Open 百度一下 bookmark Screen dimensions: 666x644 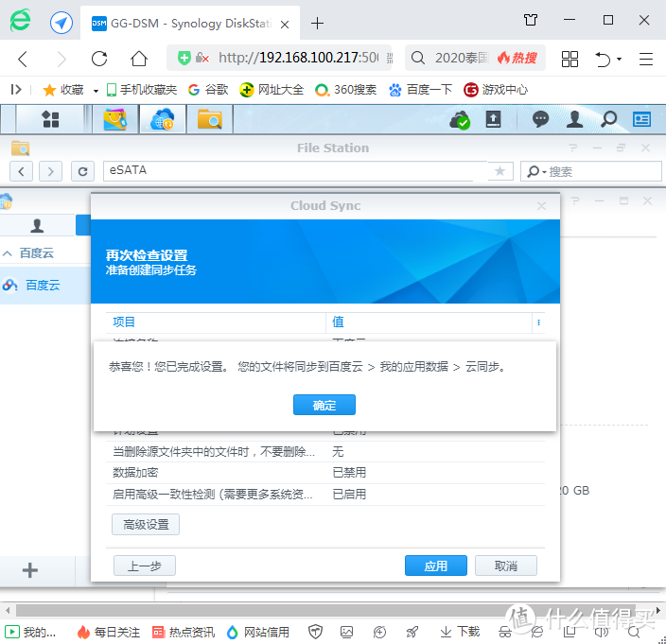[x=420, y=90]
